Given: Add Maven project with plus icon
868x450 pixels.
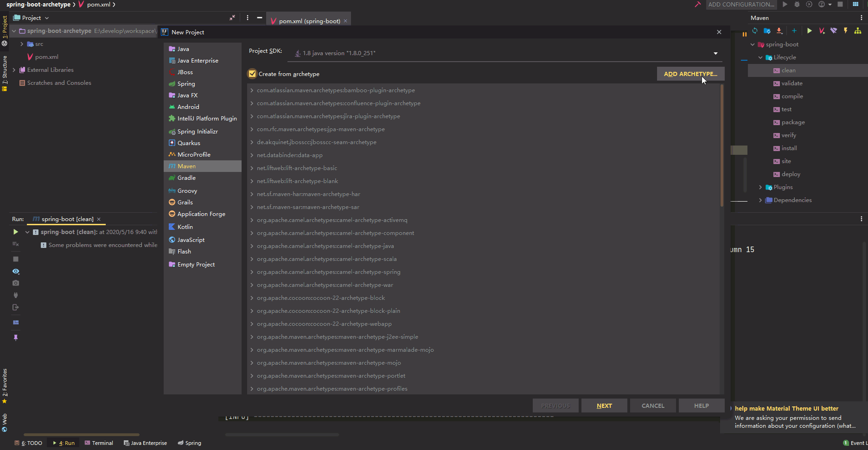Looking at the screenshot, I should [x=794, y=31].
